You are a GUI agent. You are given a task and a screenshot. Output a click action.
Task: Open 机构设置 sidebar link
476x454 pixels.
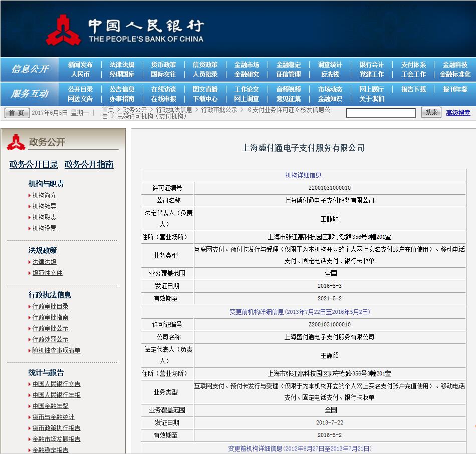pyautogui.click(x=44, y=228)
